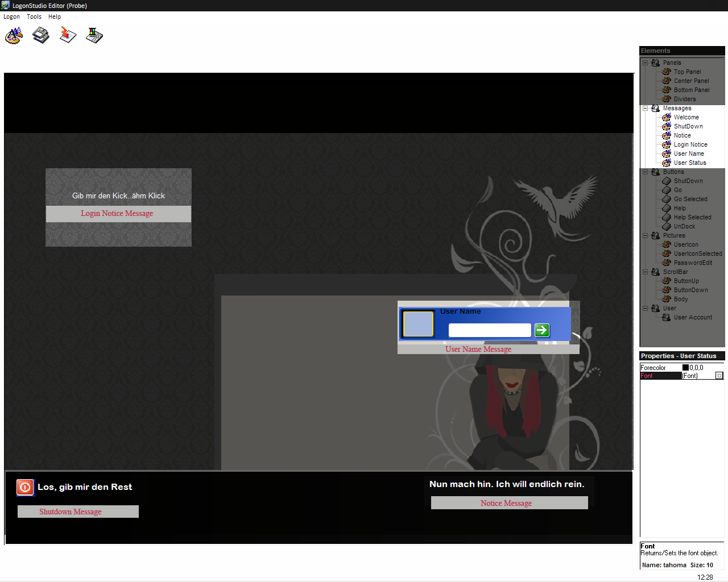This screenshot has height=582, width=728.
Task: Collapse the ScrollBar tree node
Action: tap(646, 272)
